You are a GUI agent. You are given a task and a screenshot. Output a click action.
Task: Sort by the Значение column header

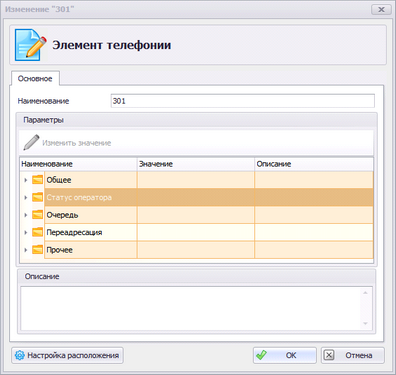pyautogui.click(x=196, y=164)
